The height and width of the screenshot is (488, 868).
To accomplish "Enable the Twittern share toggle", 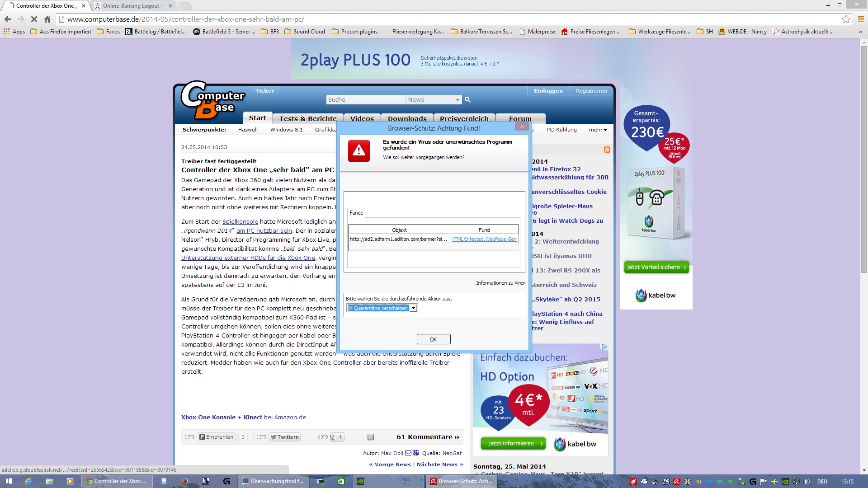I will tap(261, 437).
